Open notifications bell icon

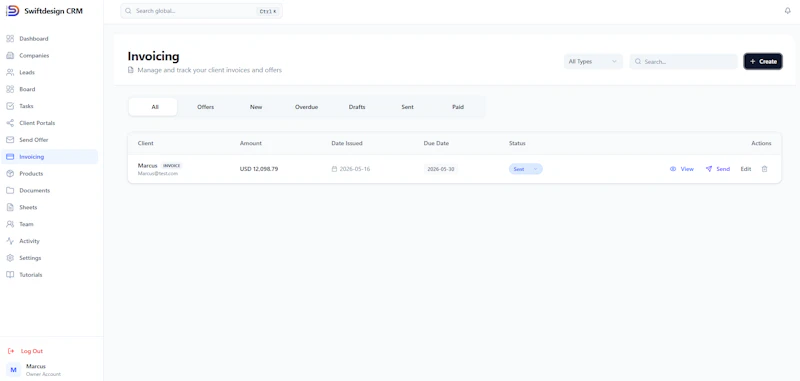[x=787, y=11]
